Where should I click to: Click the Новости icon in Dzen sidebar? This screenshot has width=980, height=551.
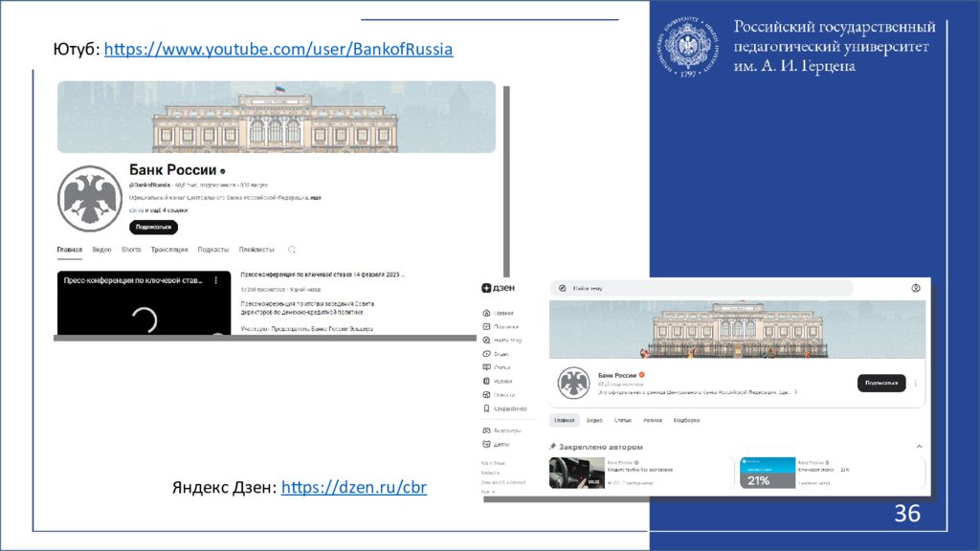[x=486, y=395]
